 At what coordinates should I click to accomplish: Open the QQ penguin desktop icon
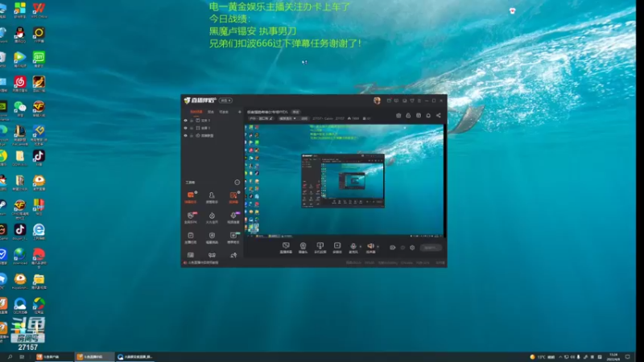(x=19, y=35)
